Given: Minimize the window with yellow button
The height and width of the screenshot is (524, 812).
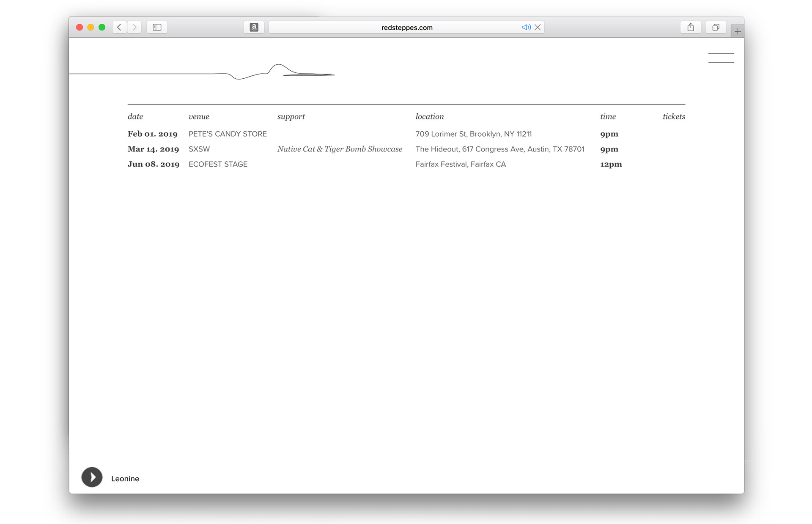Looking at the screenshot, I should coord(91,27).
